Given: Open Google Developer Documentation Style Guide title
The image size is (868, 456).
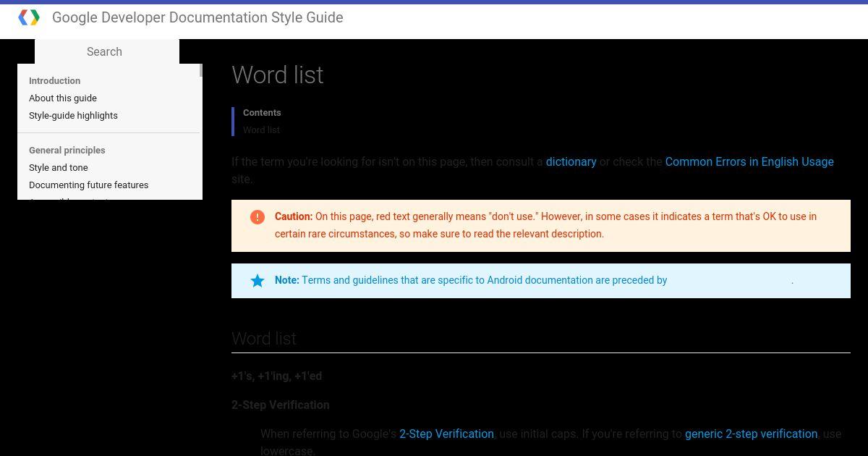Looking at the screenshot, I should [197, 17].
